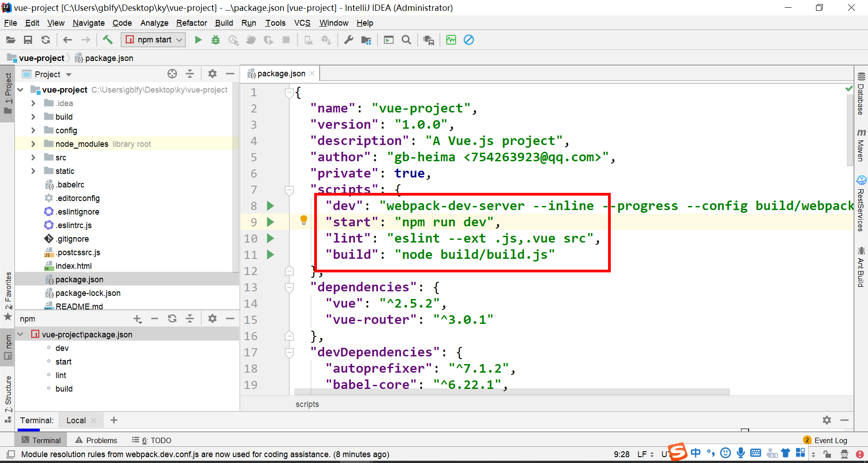Image resolution: width=868 pixels, height=463 pixels.
Task: Select 'start' script in npm panel
Action: tap(63, 362)
